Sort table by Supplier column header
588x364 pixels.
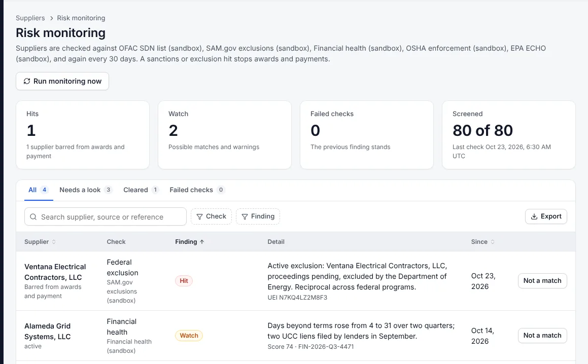(40, 242)
